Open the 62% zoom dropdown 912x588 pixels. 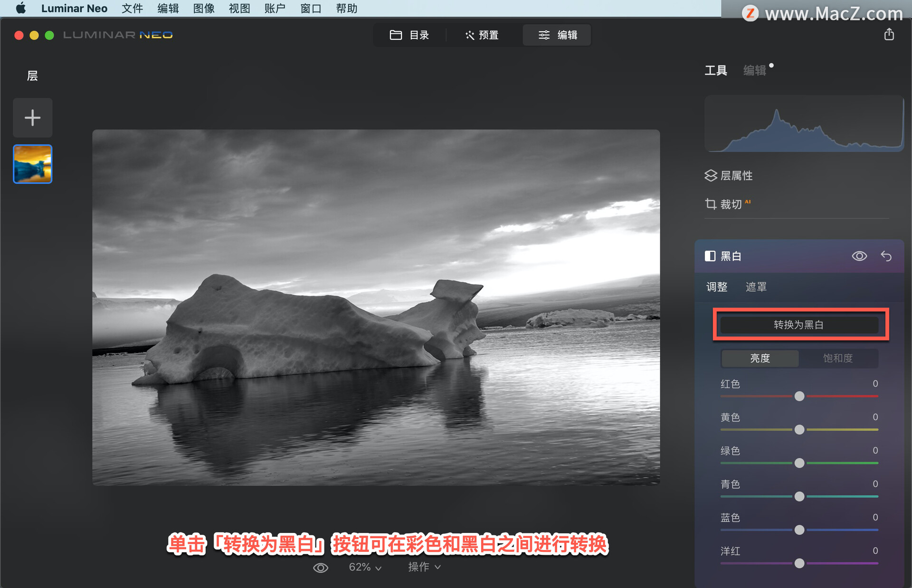click(x=365, y=567)
